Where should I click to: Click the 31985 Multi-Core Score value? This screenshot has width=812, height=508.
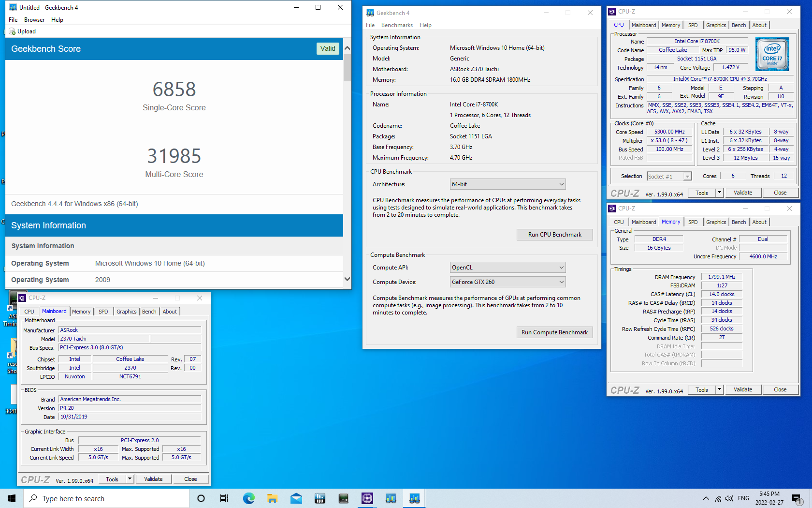(174, 156)
